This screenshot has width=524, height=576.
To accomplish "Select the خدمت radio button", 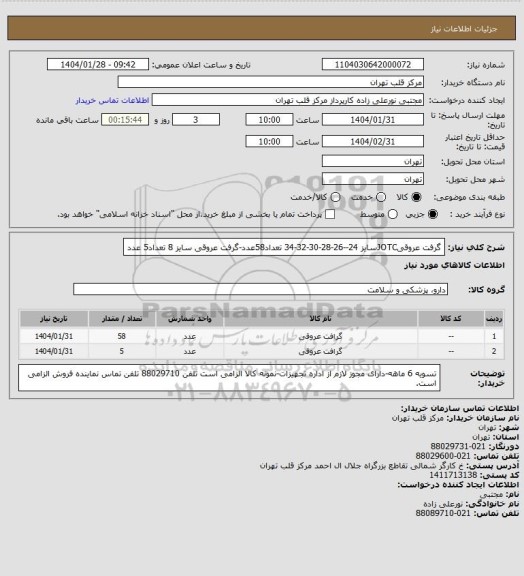I will (381, 197).
